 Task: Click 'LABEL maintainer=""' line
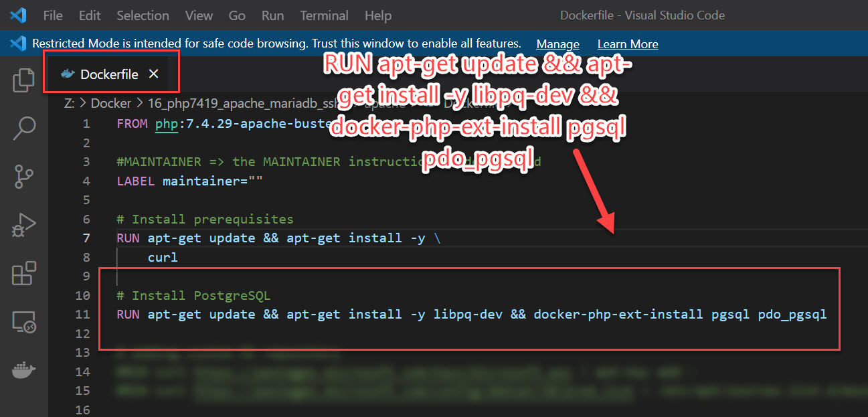190,181
